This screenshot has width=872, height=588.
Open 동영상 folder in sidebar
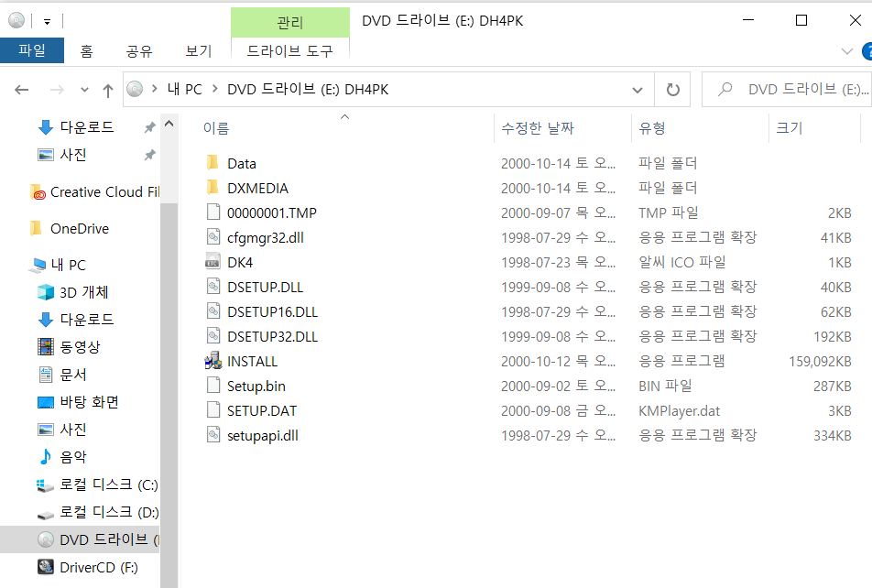(69, 346)
